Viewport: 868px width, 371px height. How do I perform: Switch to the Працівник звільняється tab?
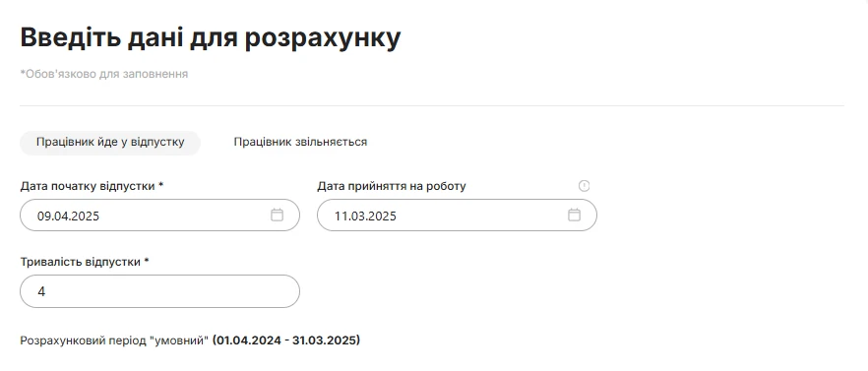300,143
